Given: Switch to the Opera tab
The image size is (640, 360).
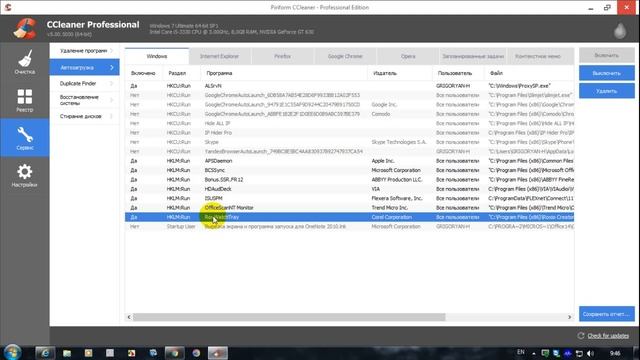Looking at the screenshot, I should point(408,56).
